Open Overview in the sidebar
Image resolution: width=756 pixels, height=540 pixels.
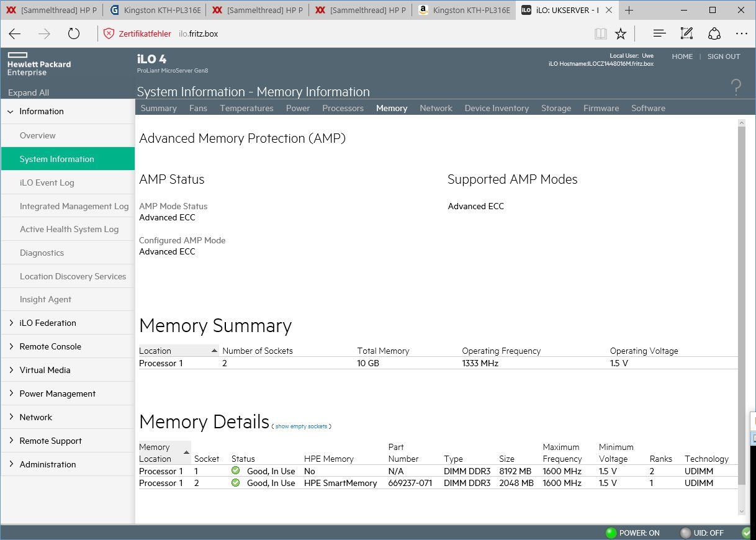pos(68,135)
